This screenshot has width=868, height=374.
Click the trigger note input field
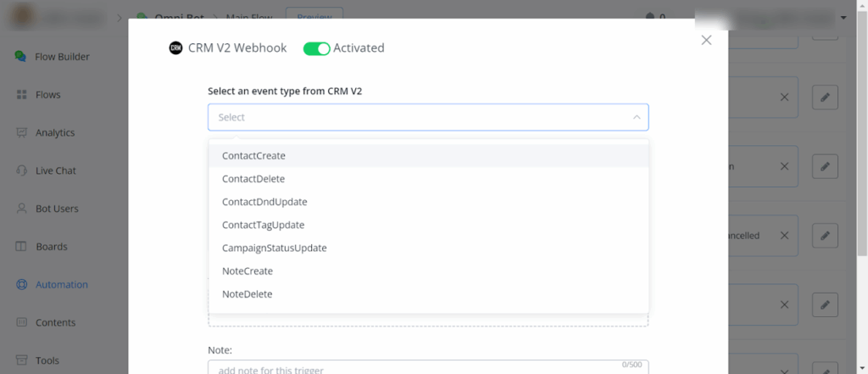pyautogui.click(x=415, y=369)
